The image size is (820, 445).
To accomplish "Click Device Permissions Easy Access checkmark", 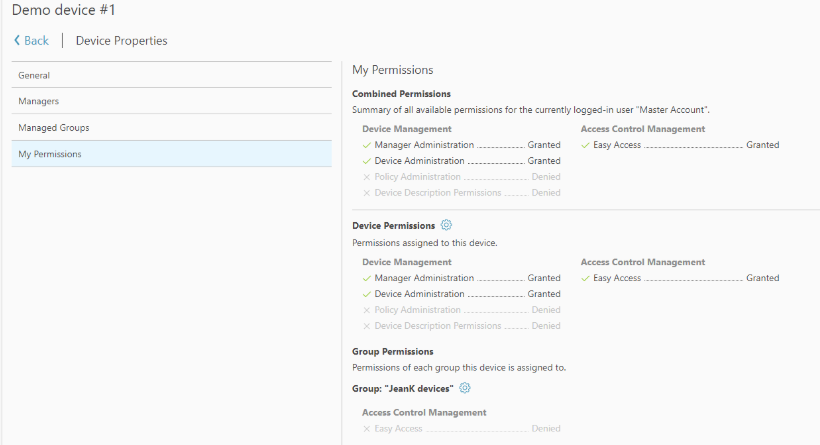I will click(x=585, y=278).
